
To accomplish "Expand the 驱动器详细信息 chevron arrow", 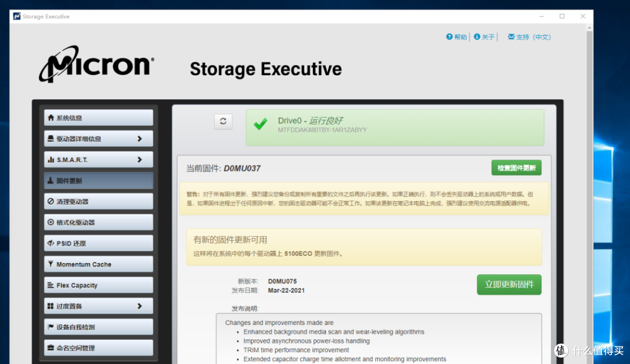I will [139, 139].
